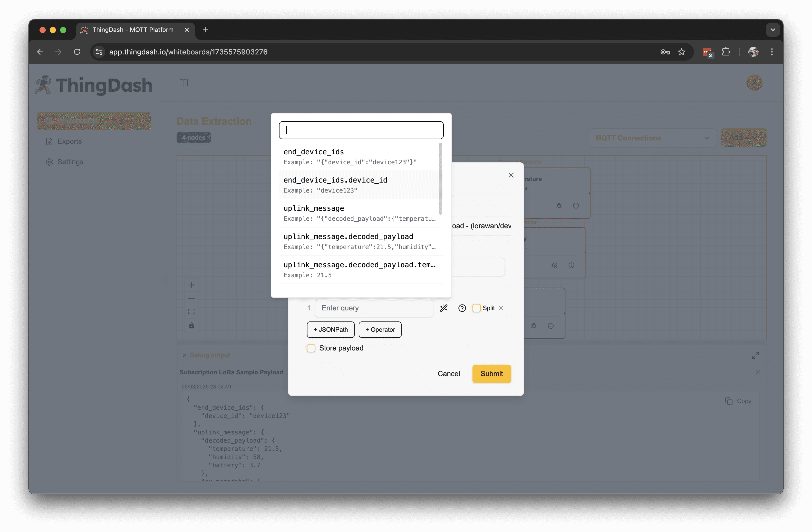
Task: Reload the browser page
Action: [x=77, y=52]
